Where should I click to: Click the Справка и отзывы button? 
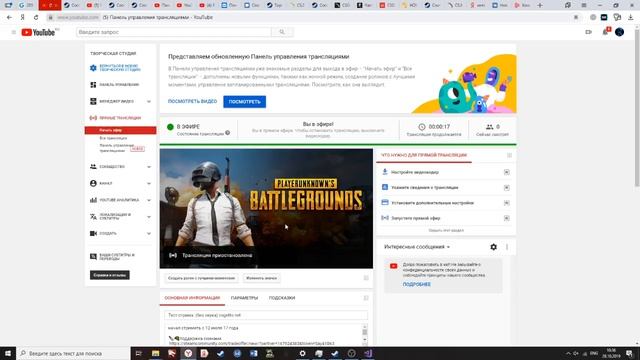click(x=110, y=275)
